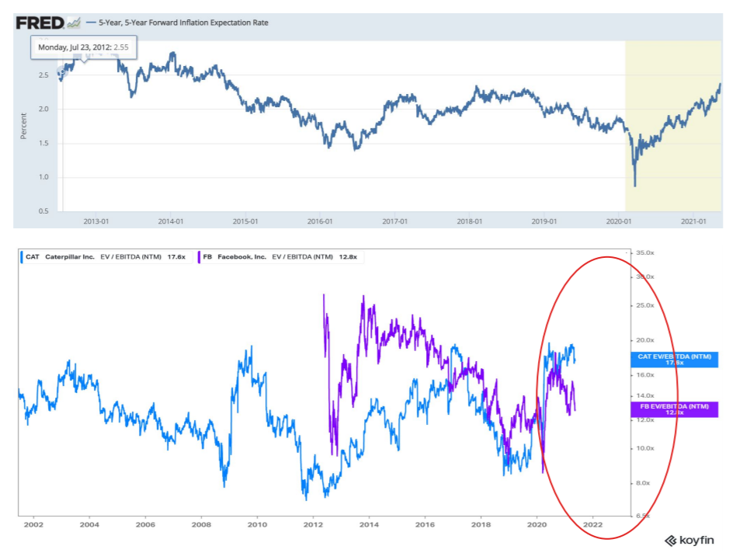Click the FRED logo
The image size is (750, 560).
(x=40, y=23)
